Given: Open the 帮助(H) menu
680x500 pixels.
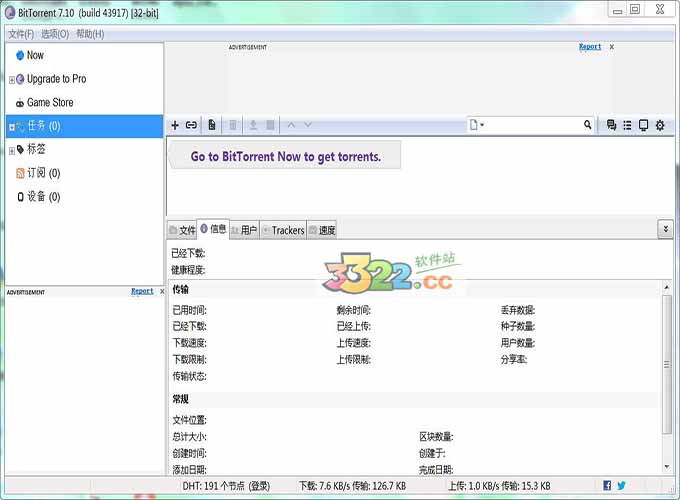Looking at the screenshot, I should (x=90, y=34).
